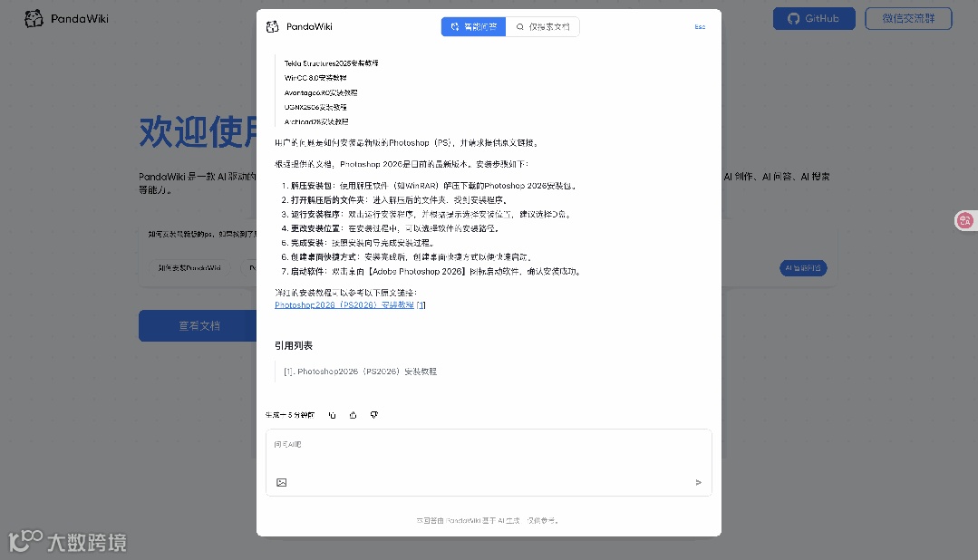The image size is (978, 560).
Task: Click step 7 启动软件 in the answer
Action: click(431, 271)
